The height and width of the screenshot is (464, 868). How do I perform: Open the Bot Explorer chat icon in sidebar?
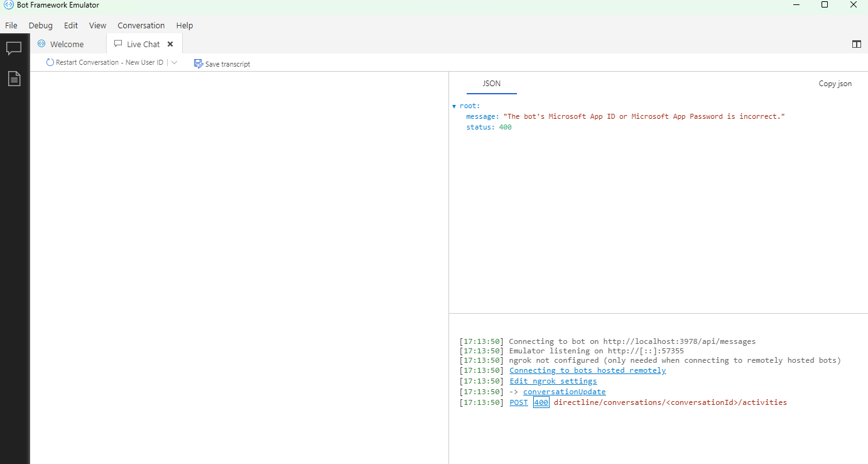point(14,48)
